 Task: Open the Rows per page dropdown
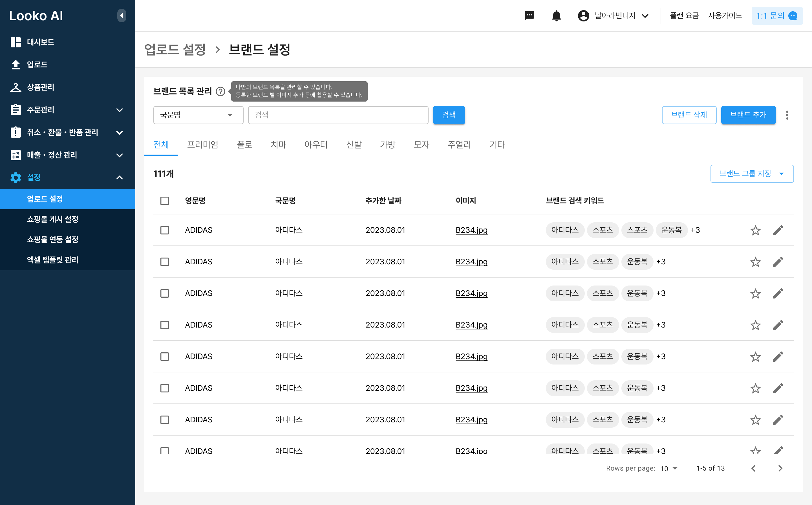click(x=669, y=468)
